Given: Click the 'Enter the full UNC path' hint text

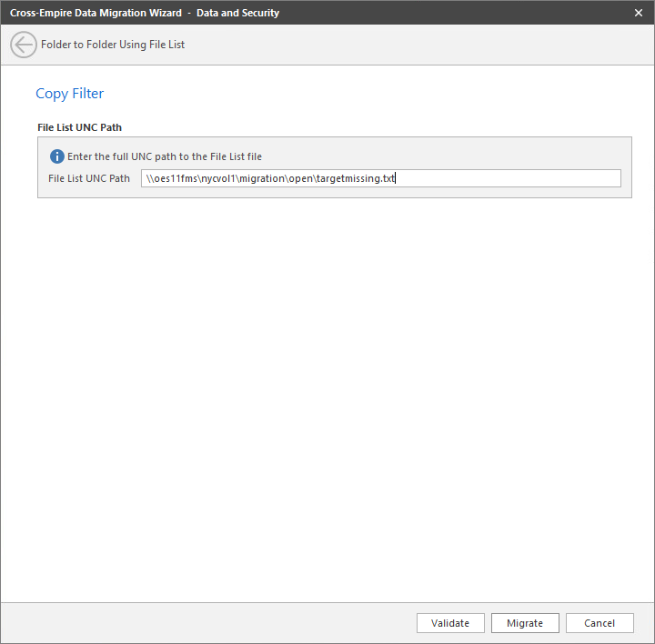Looking at the screenshot, I should [x=165, y=156].
